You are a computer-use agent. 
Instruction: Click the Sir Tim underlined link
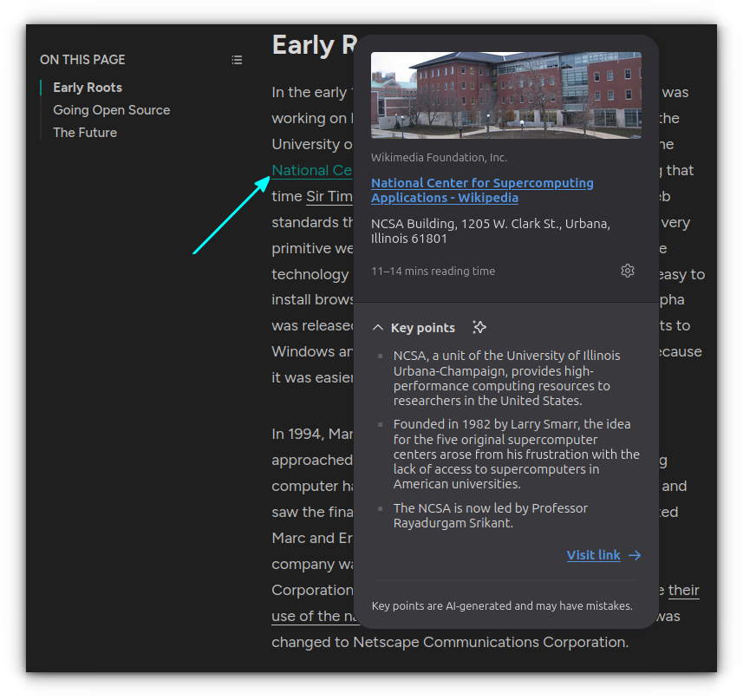(x=329, y=196)
